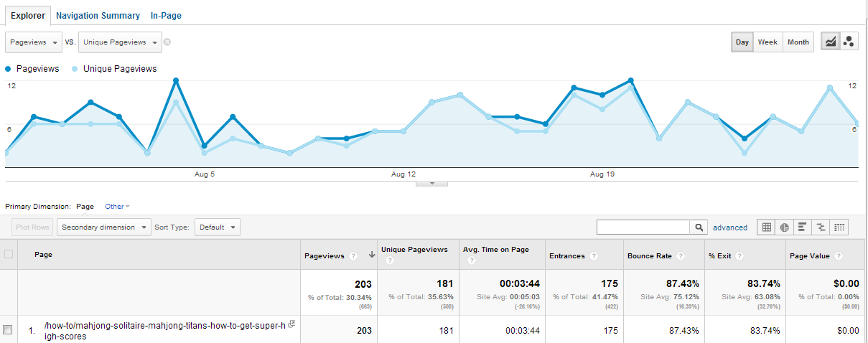Click the dark blue Pageviews legend dot
Viewport: 868px width, 343px height.
coord(9,69)
